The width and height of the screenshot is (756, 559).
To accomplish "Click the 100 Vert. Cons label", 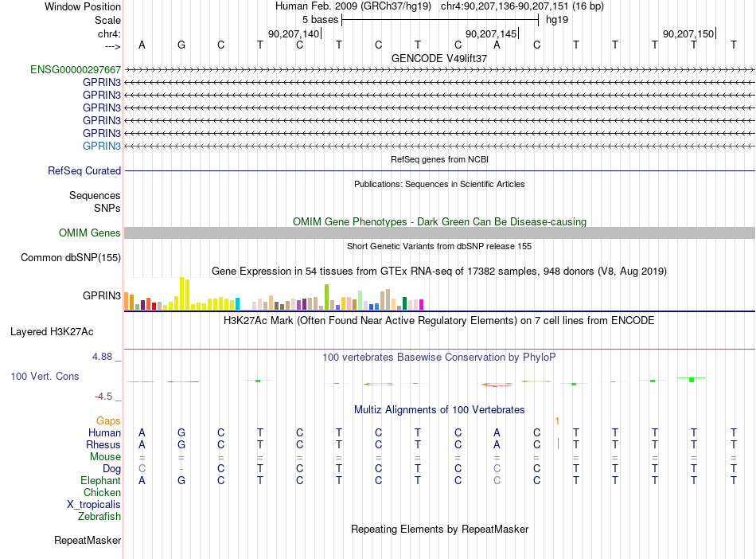I will pos(45,376).
